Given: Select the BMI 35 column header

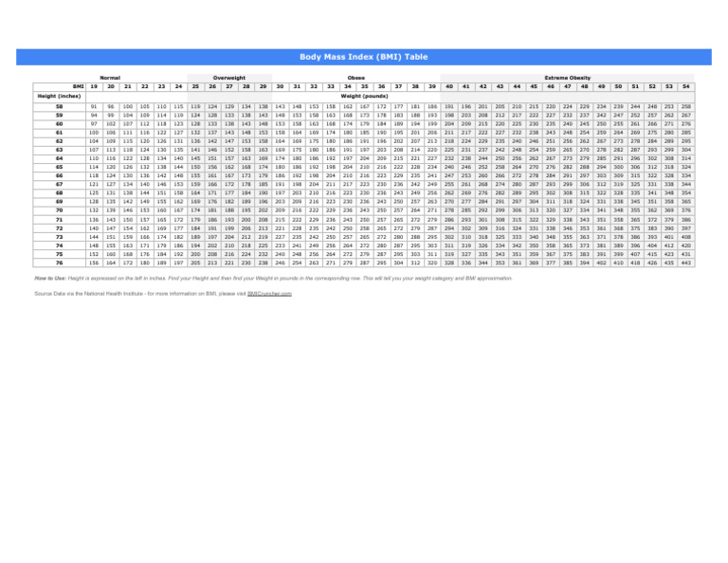Looking at the screenshot, I should point(364,87).
